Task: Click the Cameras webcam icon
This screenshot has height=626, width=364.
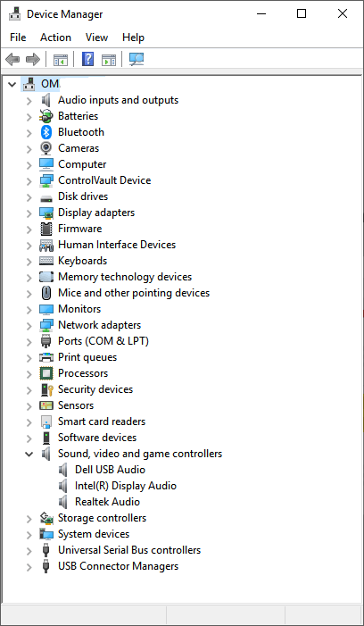Action: 46,148
